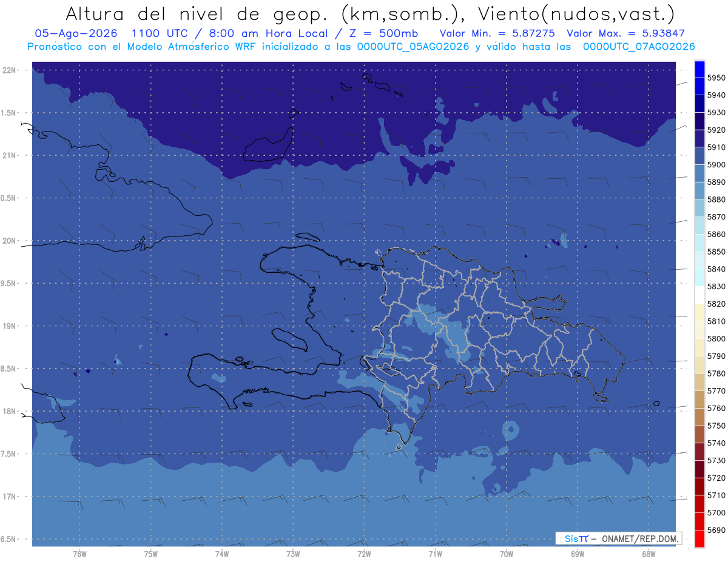Click the "ONAMET/REP.DOM." credit box
The height and width of the screenshot is (562, 728).
click(x=618, y=538)
